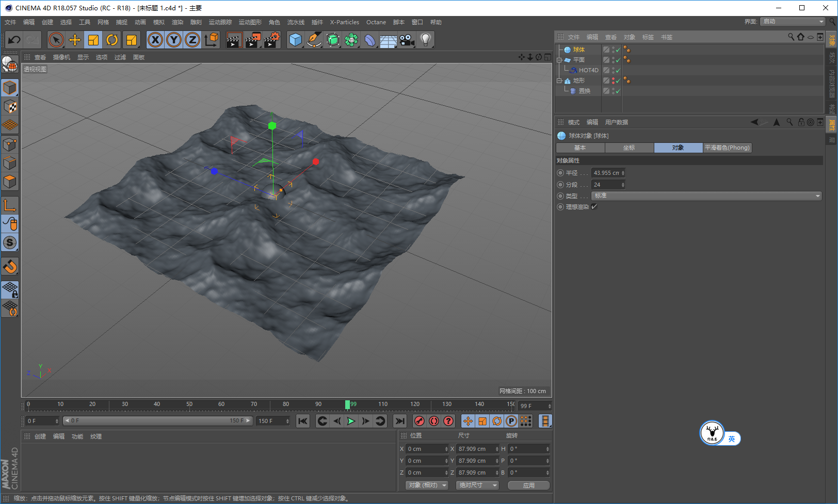
Task: Toggle X axis lock
Action: coord(155,40)
